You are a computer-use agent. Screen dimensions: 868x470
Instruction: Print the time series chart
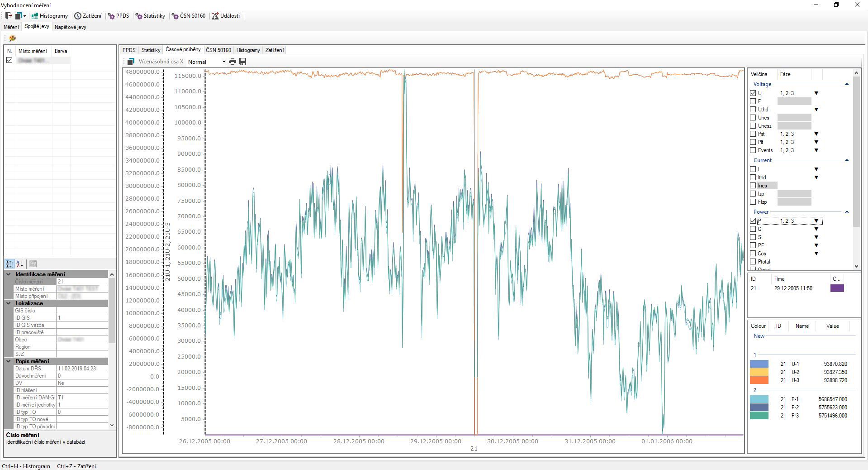(x=232, y=62)
